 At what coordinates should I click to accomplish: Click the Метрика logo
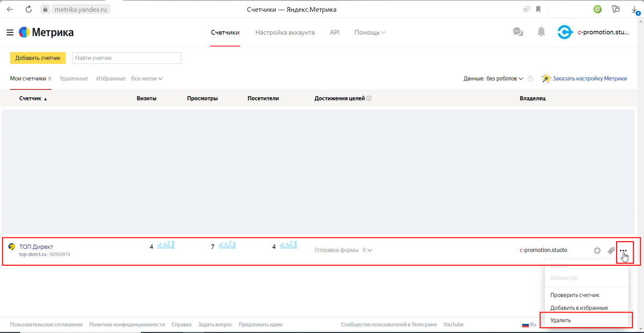[47, 32]
